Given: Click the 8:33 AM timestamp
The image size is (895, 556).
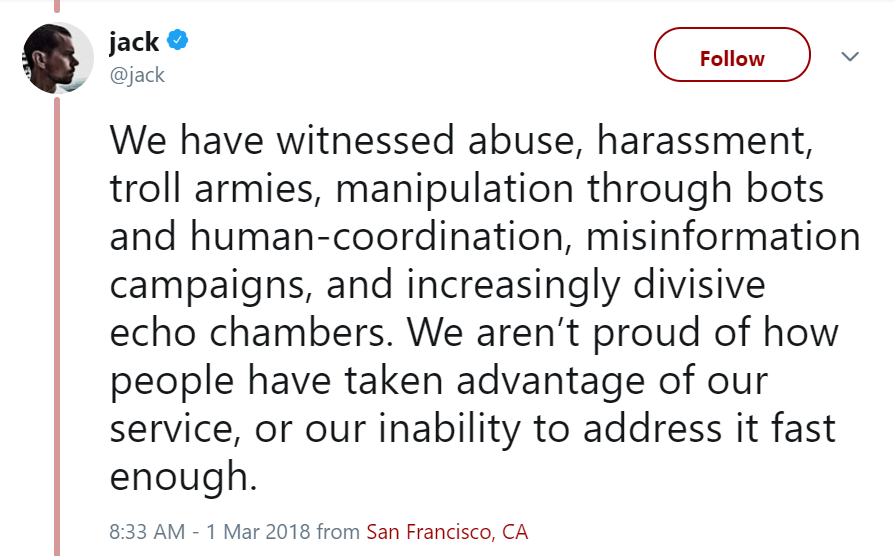Looking at the screenshot, I should pos(147,532).
